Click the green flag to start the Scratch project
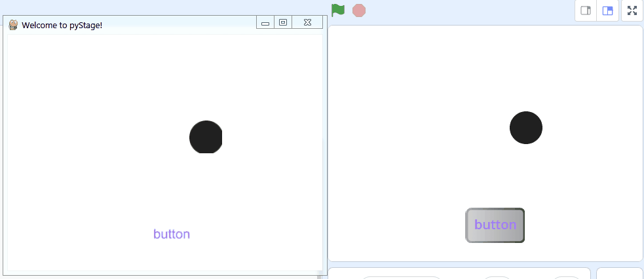 pyautogui.click(x=338, y=10)
